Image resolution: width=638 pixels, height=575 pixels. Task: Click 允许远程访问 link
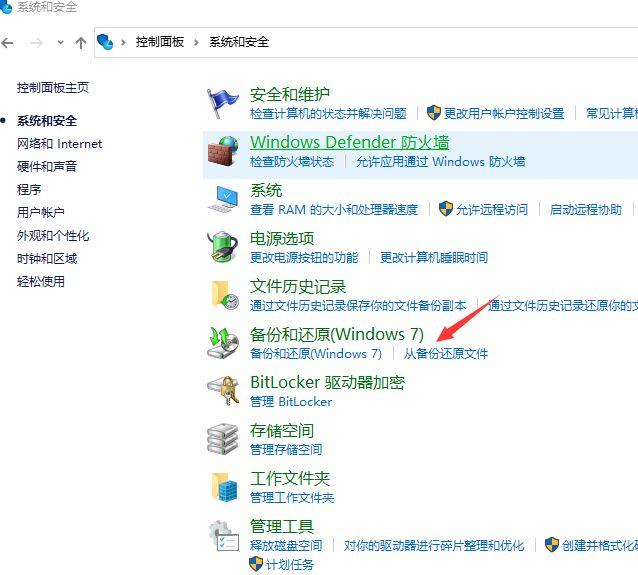point(492,210)
